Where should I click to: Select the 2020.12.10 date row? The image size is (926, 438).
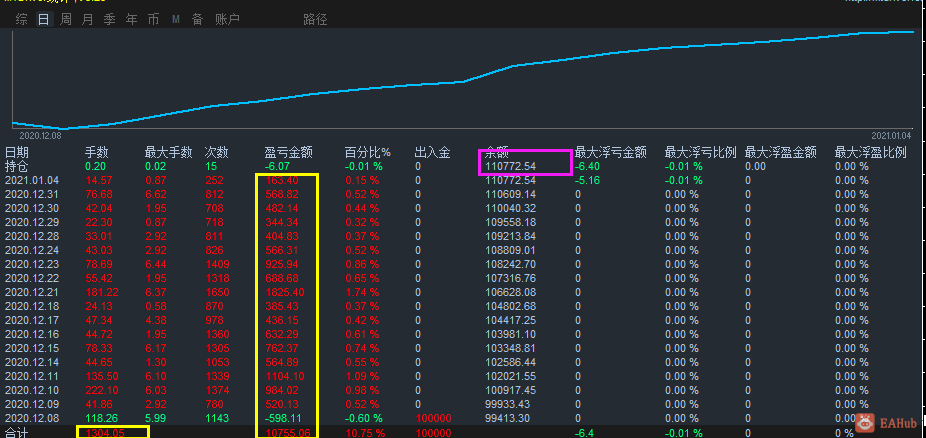tap(30, 390)
